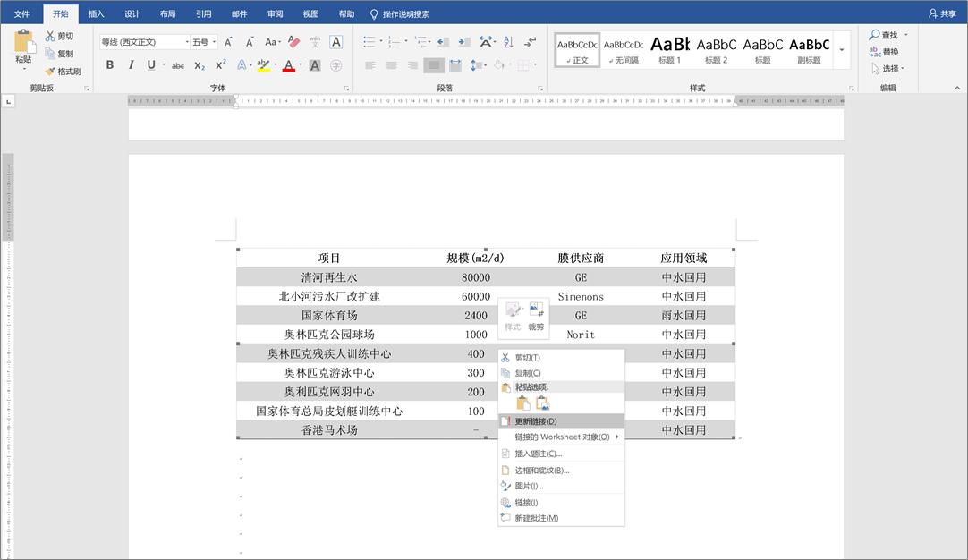The height and width of the screenshot is (560, 968).
Task: Toggle Italic formatting
Action: [x=132, y=64]
